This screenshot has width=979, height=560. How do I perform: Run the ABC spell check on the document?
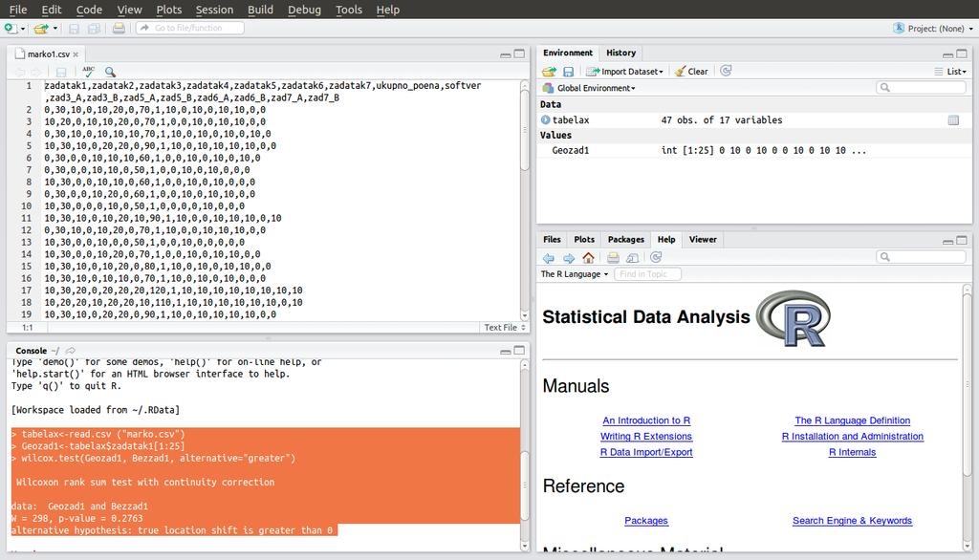click(x=88, y=72)
